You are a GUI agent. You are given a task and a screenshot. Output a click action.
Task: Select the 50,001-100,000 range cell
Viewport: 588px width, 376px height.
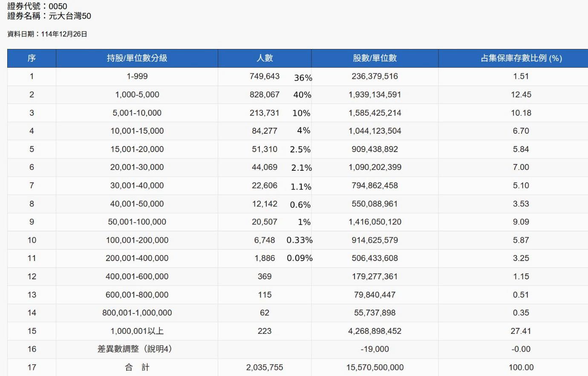click(x=137, y=222)
